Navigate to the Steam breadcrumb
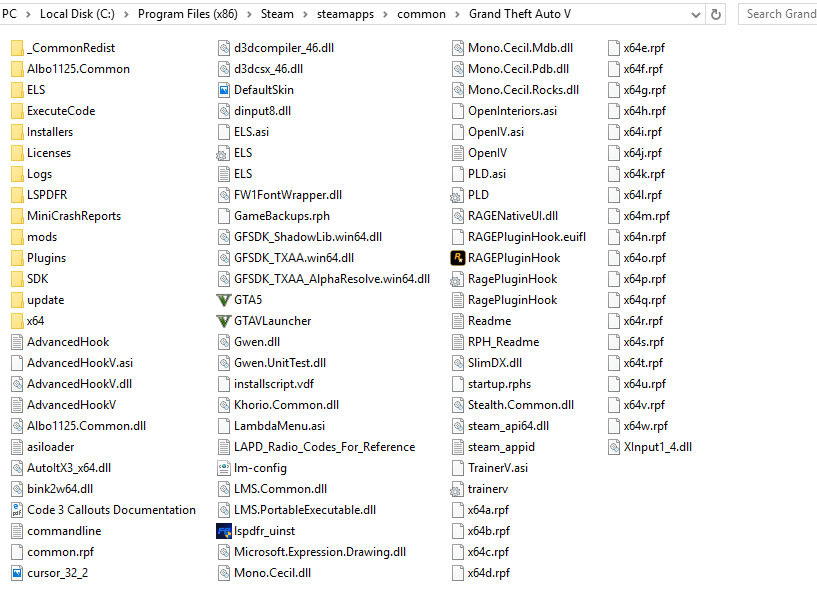 pyautogui.click(x=277, y=14)
